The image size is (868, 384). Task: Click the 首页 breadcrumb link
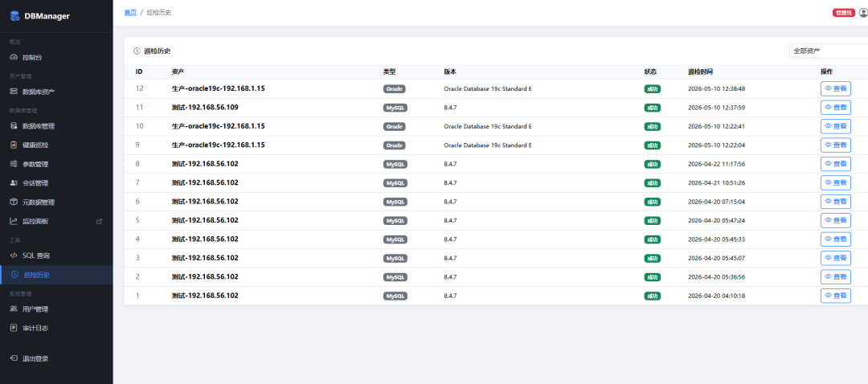tap(130, 13)
